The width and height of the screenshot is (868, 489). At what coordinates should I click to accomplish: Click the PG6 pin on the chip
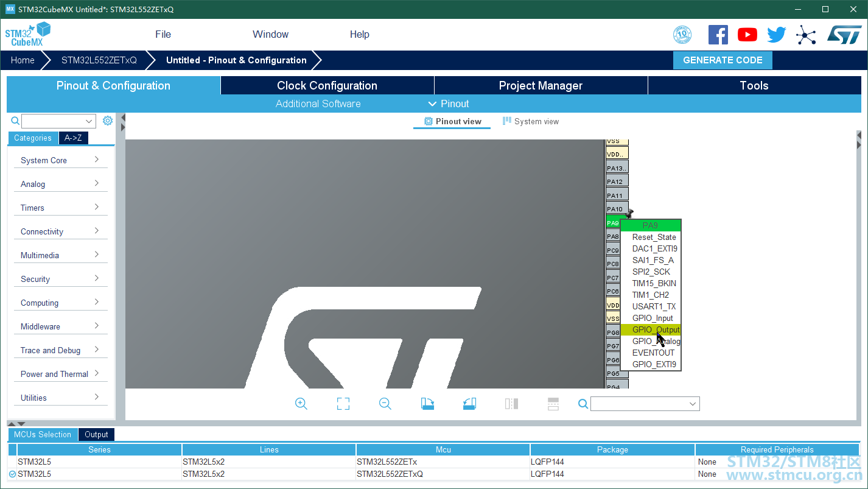613,361
